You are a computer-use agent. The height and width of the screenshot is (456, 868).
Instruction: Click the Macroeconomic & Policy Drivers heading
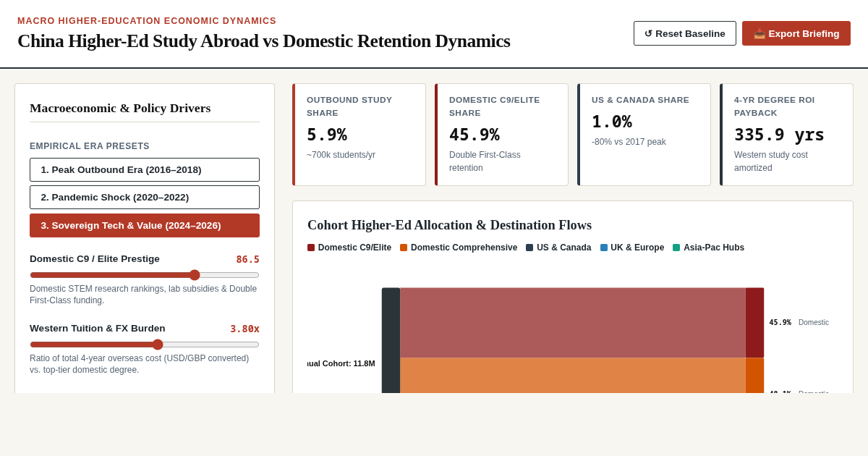[120, 108]
